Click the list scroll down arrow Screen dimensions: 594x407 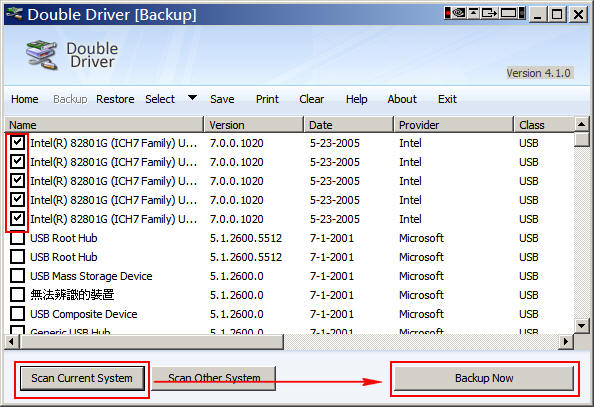581,326
